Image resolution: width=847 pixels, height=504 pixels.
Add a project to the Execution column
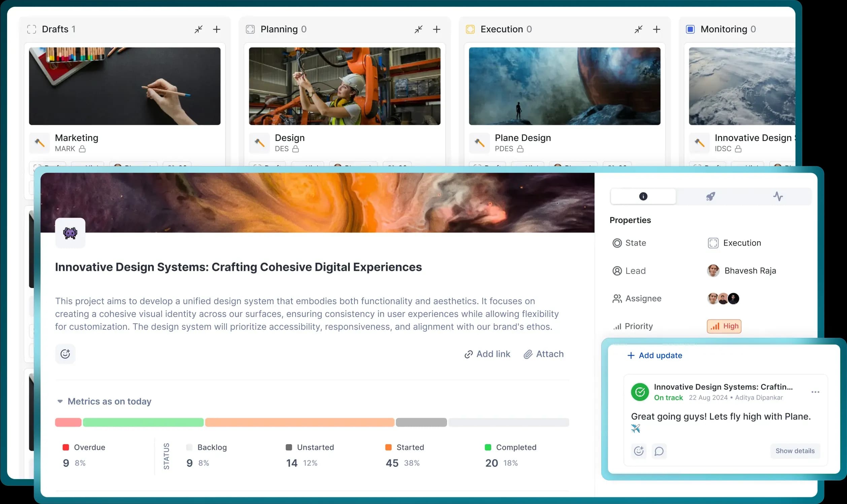click(656, 29)
